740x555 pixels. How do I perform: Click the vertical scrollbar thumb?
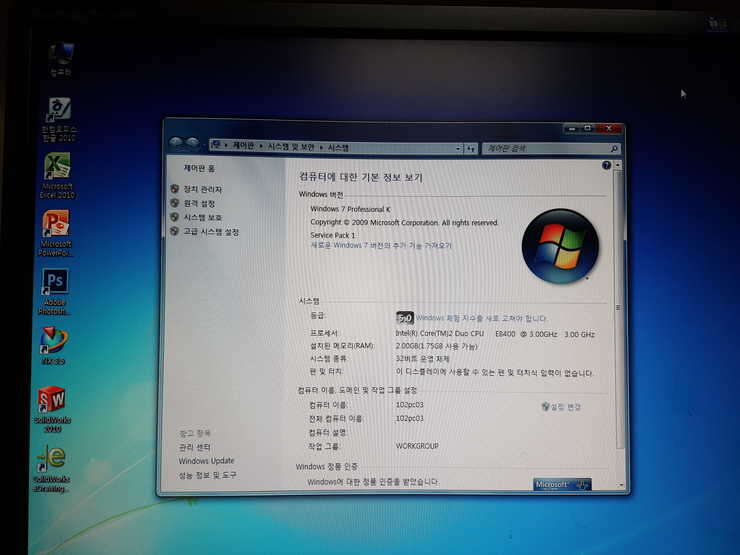(x=619, y=309)
